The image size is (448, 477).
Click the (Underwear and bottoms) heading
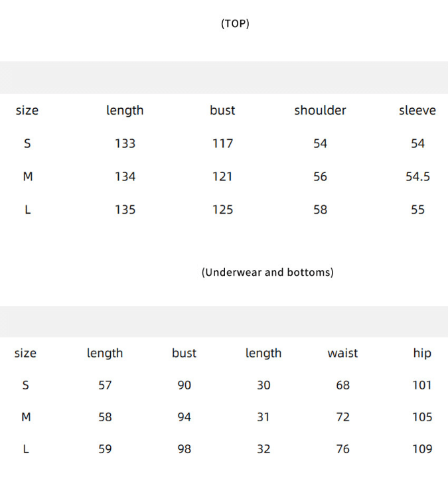click(x=267, y=272)
